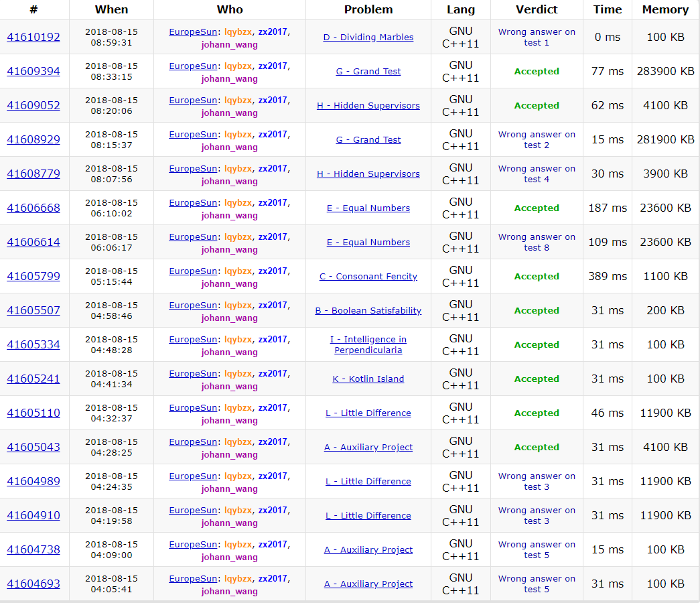Image resolution: width=700 pixels, height=603 pixels.
Task: Go to the C - Consonant Fencity problem
Action: pyautogui.click(x=368, y=276)
